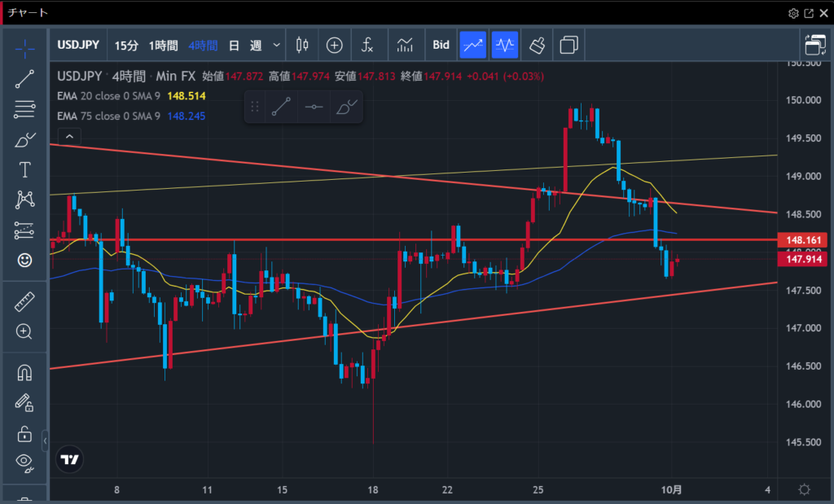
Task: Open the Fibonacci retracement tools
Action: (x=24, y=109)
